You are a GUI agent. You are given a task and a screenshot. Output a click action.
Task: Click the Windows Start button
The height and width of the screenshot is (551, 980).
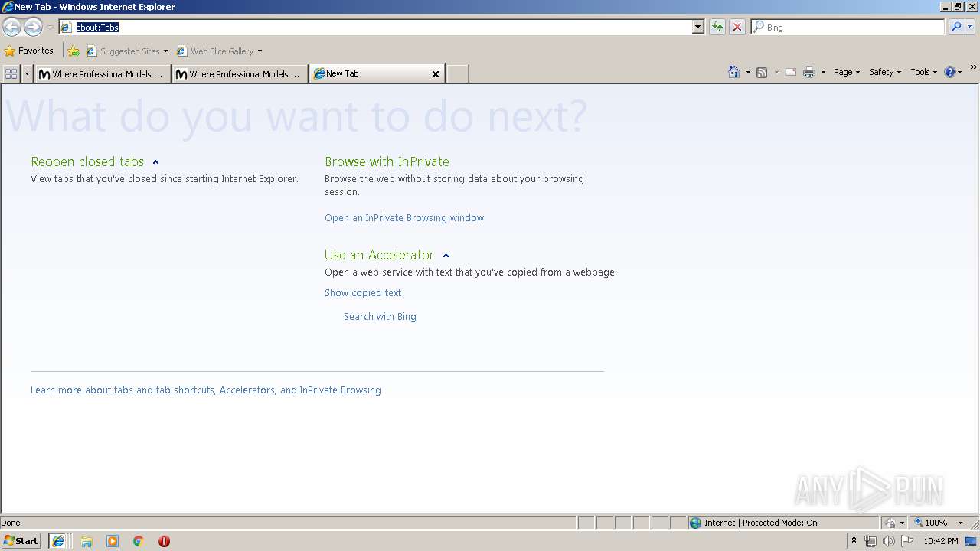(x=21, y=540)
